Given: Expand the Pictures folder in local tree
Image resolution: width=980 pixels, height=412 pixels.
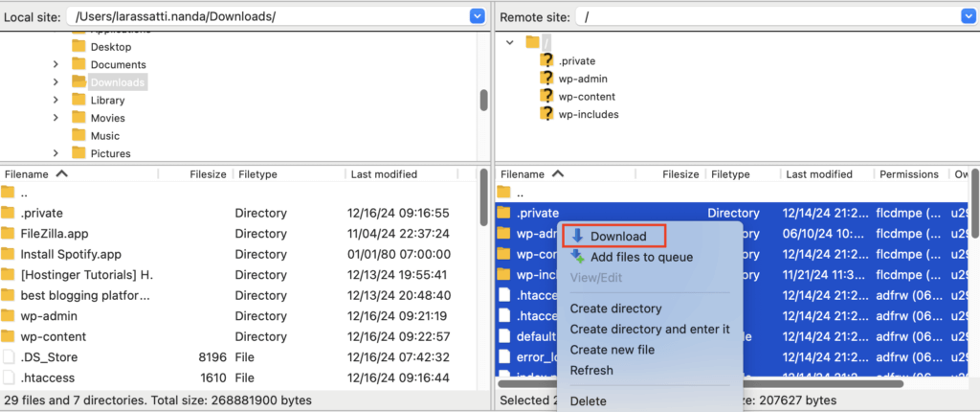Looking at the screenshot, I should coord(56,153).
